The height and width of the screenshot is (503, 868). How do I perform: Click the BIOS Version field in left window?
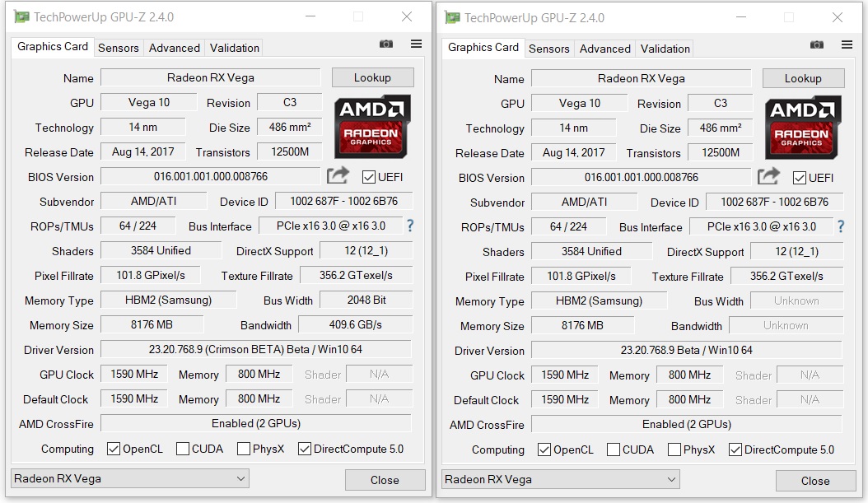click(x=211, y=176)
